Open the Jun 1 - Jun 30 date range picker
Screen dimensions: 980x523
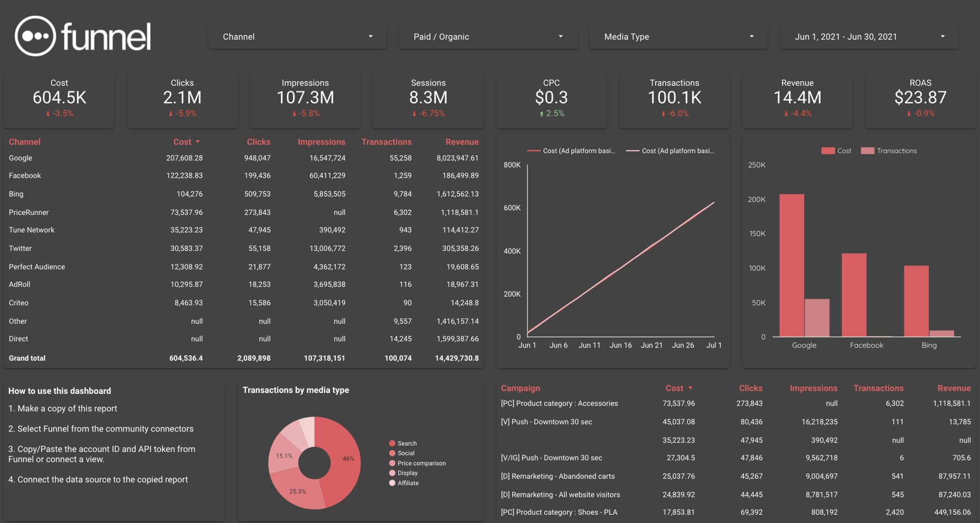tap(869, 36)
